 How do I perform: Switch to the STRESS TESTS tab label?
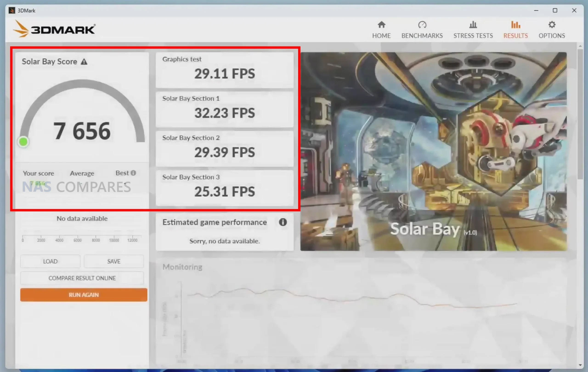point(473,36)
